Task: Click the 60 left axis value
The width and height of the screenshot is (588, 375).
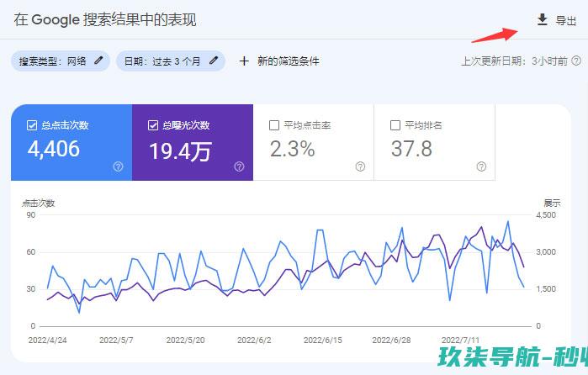Action: (x=31, y=251)
